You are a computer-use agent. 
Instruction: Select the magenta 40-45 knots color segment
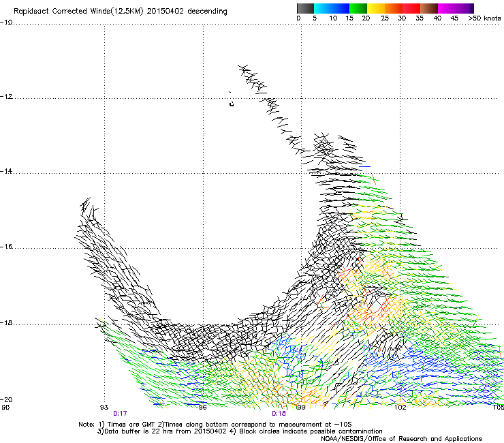tap(447, 8)
